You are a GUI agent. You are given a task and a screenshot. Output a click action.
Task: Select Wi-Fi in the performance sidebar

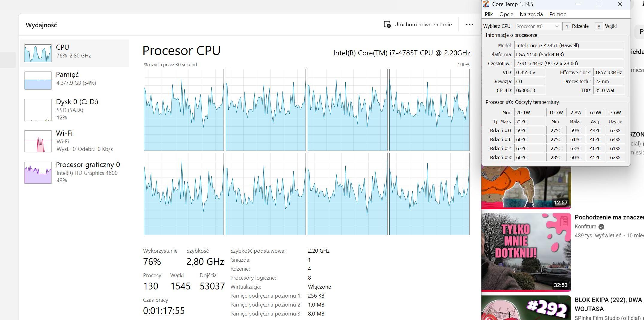(75, 141)
